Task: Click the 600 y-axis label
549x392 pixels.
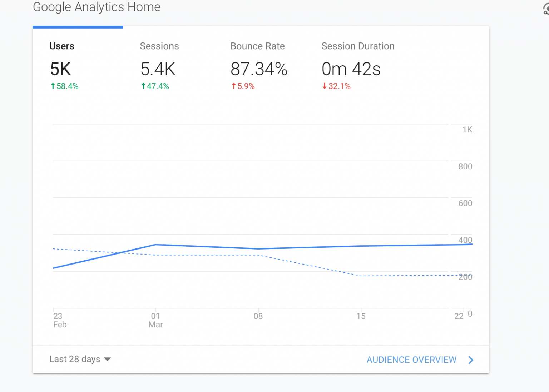Action: (465, 203)
